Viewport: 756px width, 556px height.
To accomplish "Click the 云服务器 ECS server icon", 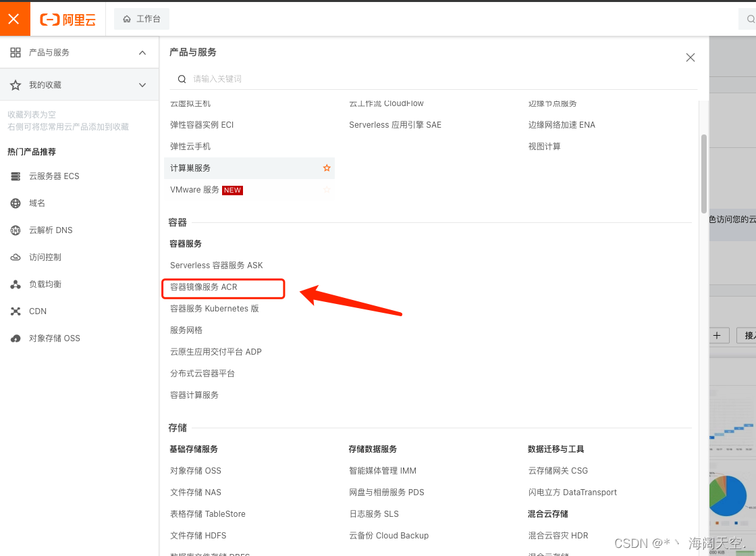I will point(16,176).
